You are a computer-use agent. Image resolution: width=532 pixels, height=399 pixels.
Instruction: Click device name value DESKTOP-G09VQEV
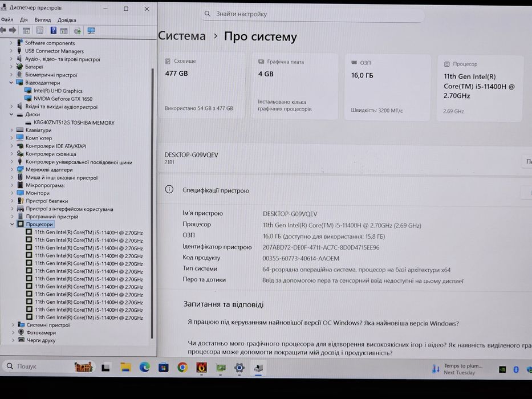[x=290, y=214]
